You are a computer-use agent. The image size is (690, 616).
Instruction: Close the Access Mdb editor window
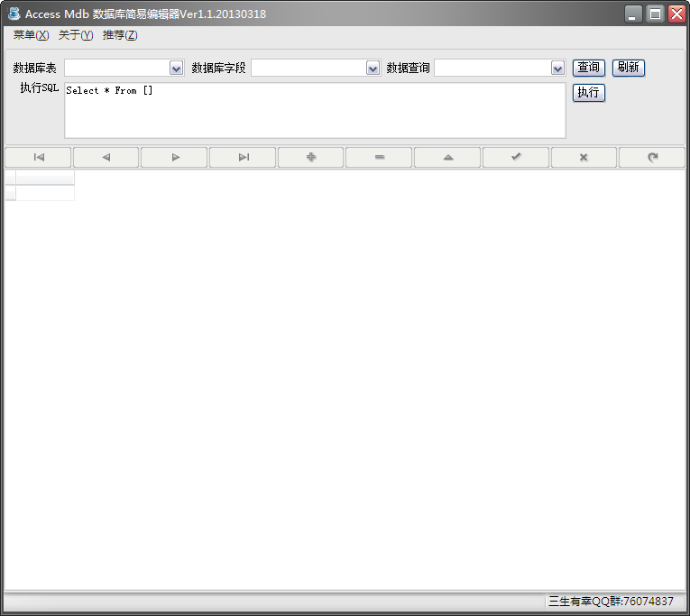point(676,14)
